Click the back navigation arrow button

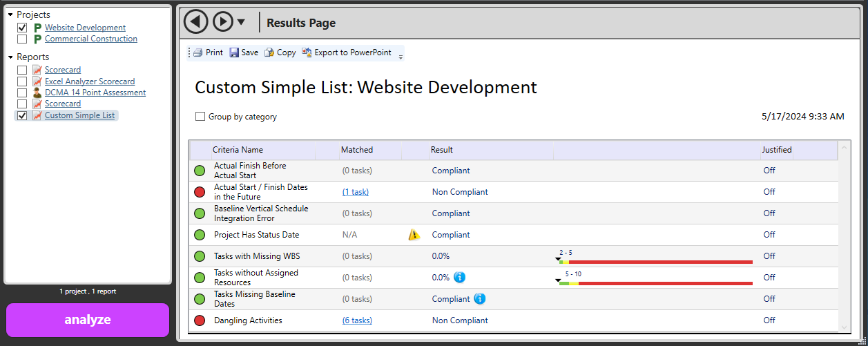[196, 22]
